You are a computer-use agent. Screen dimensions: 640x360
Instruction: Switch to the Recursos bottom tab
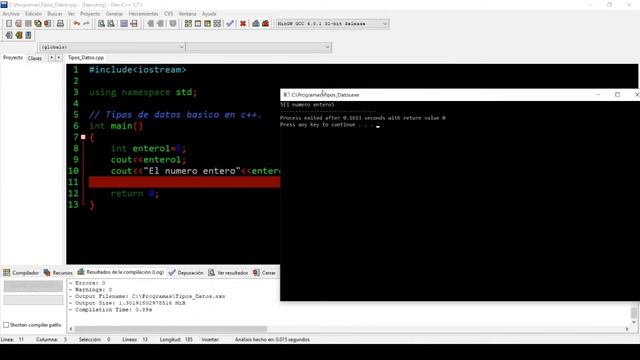coord(58,273)
